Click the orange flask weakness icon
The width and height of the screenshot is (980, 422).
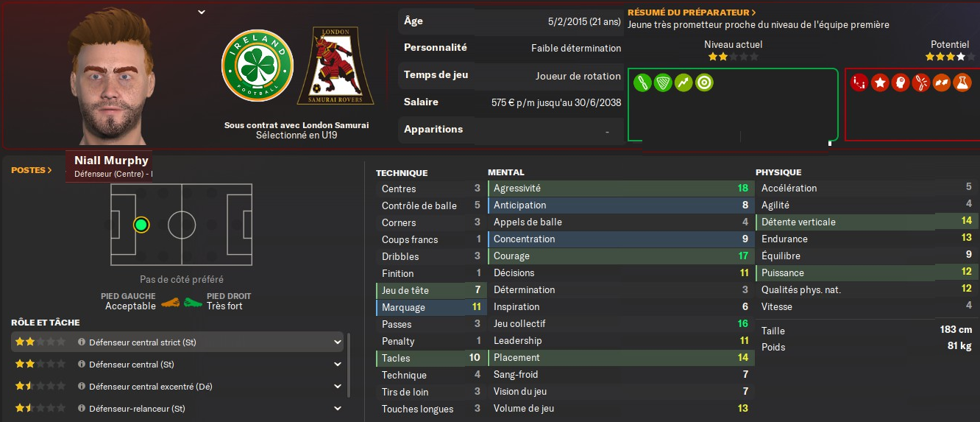[962, 82]
